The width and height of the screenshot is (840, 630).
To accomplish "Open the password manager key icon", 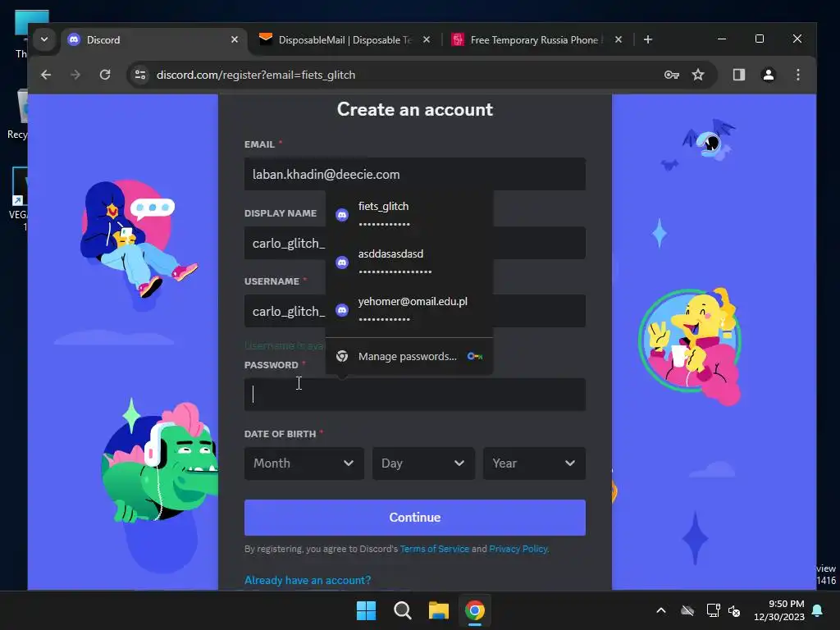I will [x=671, y=75].
